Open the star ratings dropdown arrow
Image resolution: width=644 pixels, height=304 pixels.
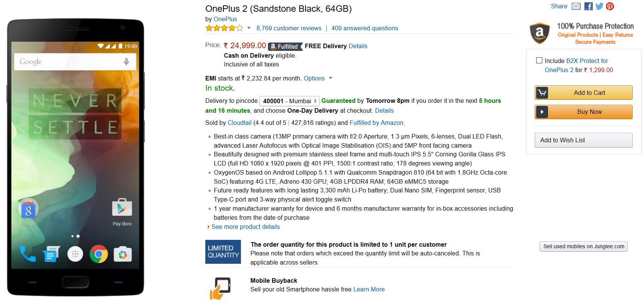coord(249,28)
